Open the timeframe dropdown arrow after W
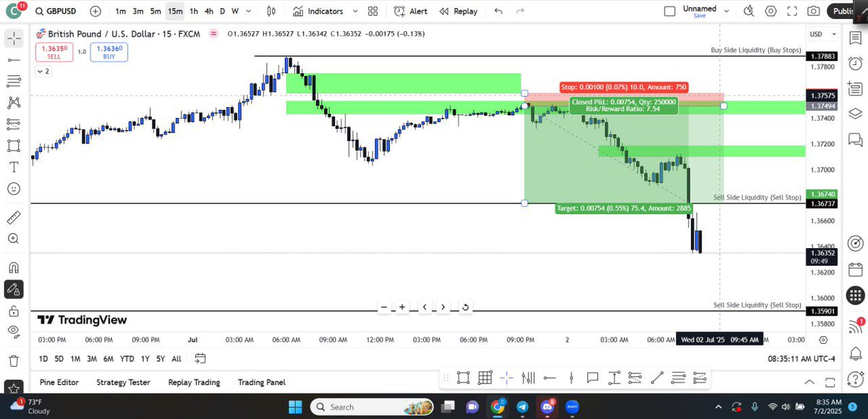The image size is (868, 419). pyautogui.click(x=248, y=12)
